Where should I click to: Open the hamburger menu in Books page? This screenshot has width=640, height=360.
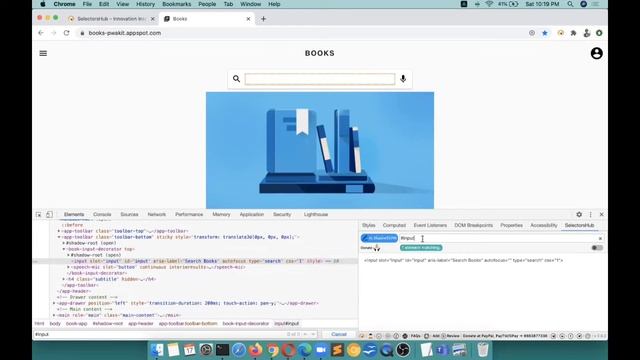tap(43, 53)
